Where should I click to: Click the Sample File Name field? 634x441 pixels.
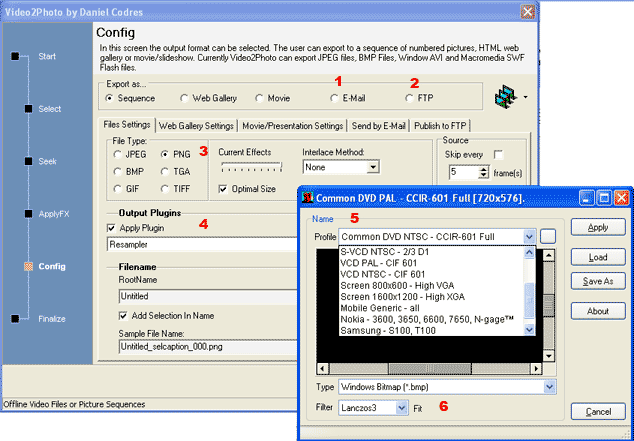tap(208, 347)
